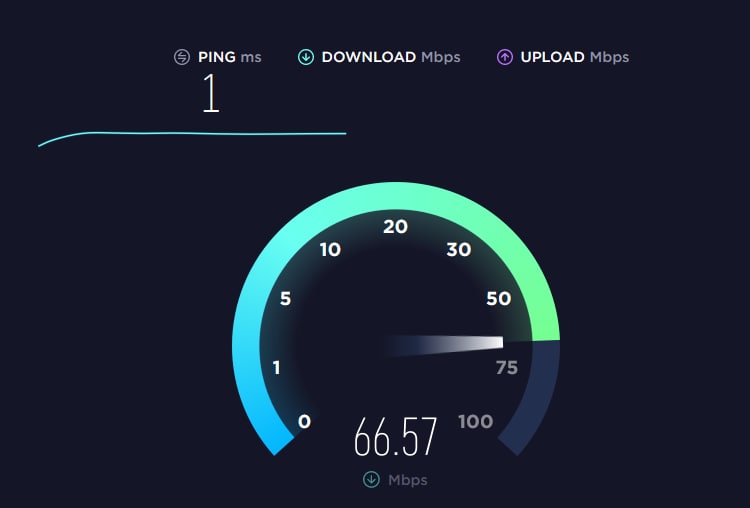Click the 75 mark on the gauge

click(x=507, y=367)
